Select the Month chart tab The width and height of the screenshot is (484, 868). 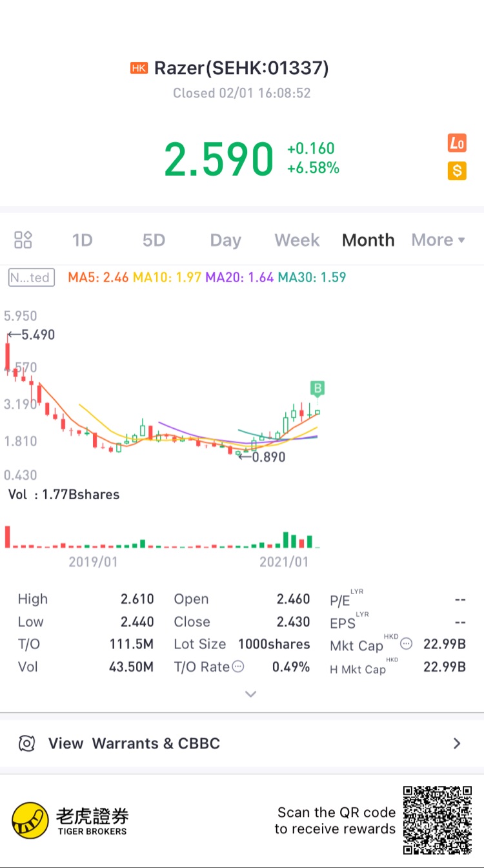(x=368, y=240)
